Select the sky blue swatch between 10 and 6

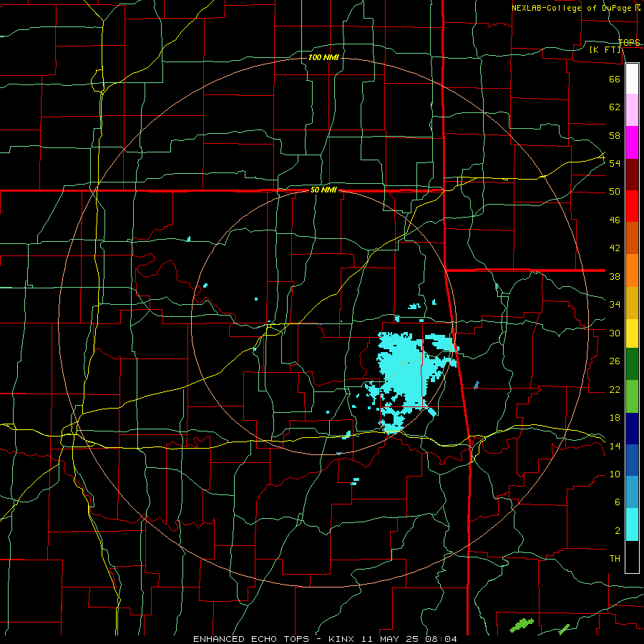click(632, 492)
